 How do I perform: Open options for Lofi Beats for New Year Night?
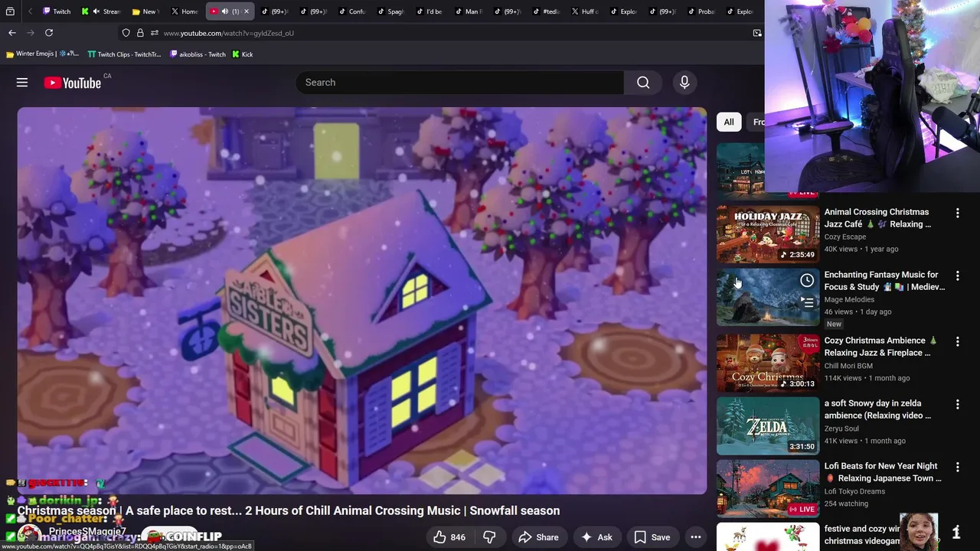[957, 467]
